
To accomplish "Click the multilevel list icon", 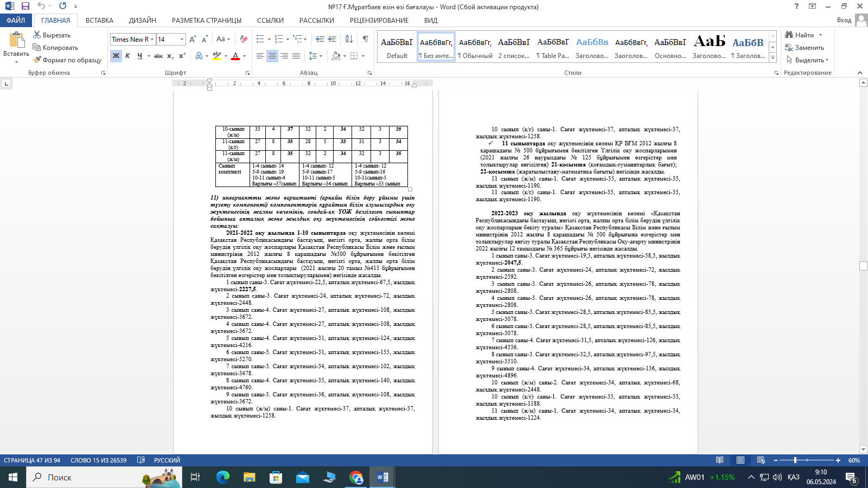I will 297,39.
